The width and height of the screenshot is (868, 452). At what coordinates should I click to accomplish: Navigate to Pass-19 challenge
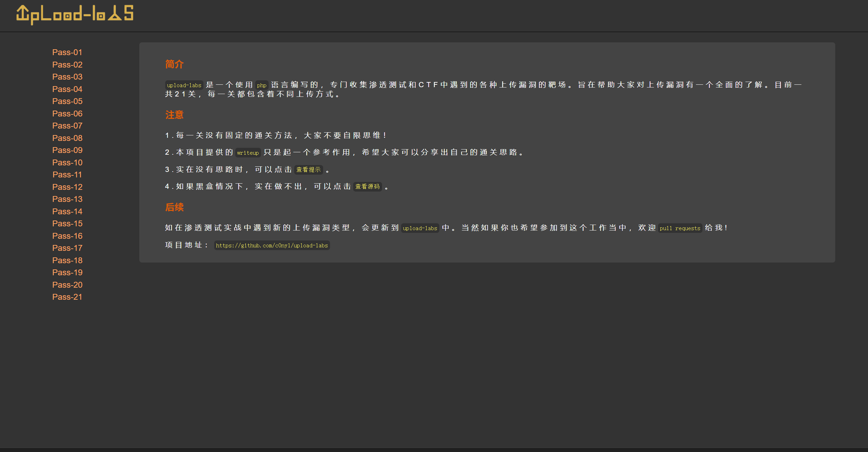[67, 273]
